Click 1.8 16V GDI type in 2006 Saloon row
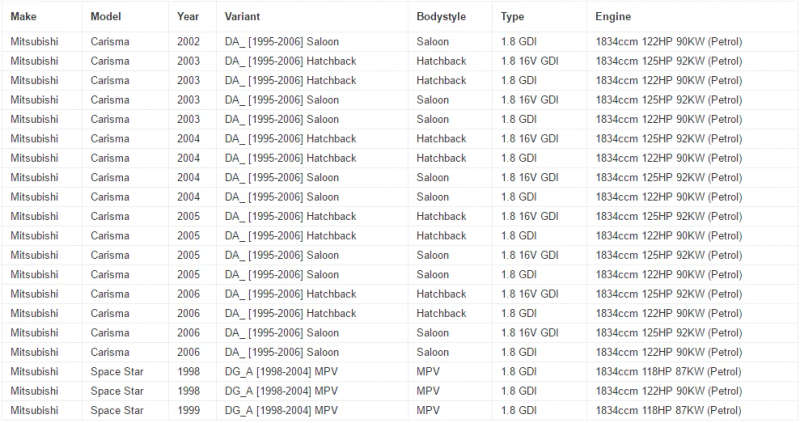 click(x=530, y=333)
